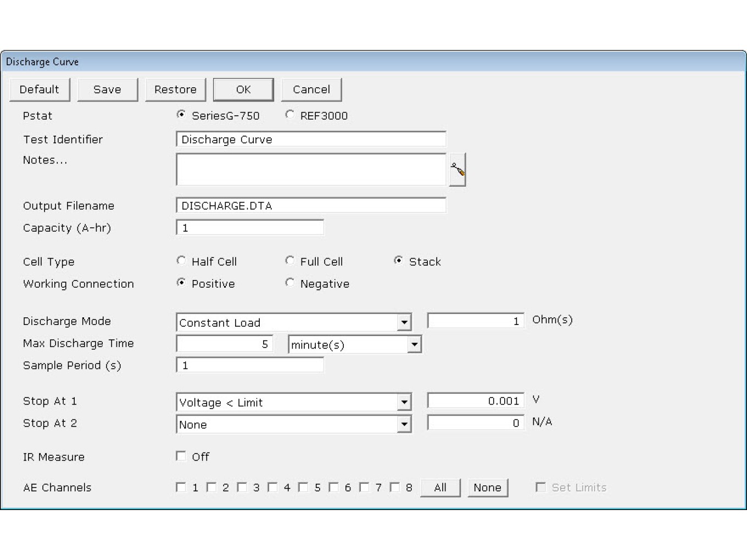This screenshot has width=747, height=560.
Task: Click the Save button
Action: pos(108,89)
